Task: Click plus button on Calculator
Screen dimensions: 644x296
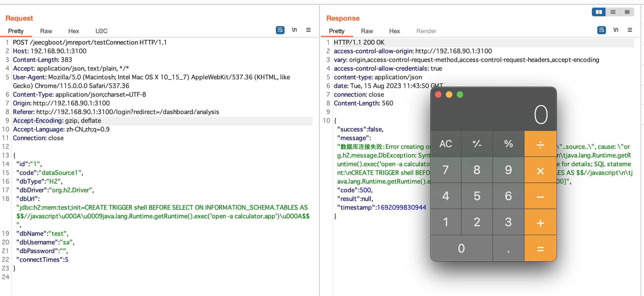Action: 541,222
